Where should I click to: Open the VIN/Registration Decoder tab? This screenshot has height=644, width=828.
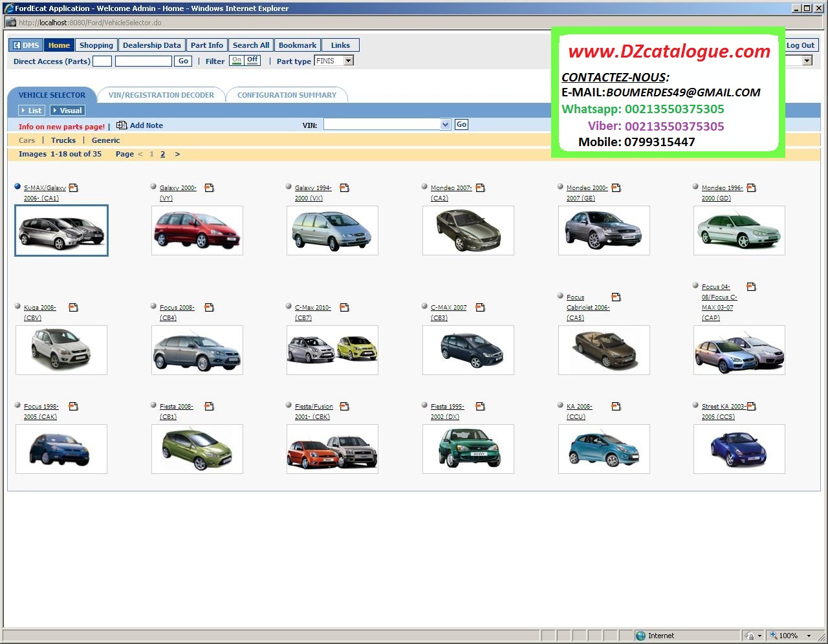[x=161, y=95]
